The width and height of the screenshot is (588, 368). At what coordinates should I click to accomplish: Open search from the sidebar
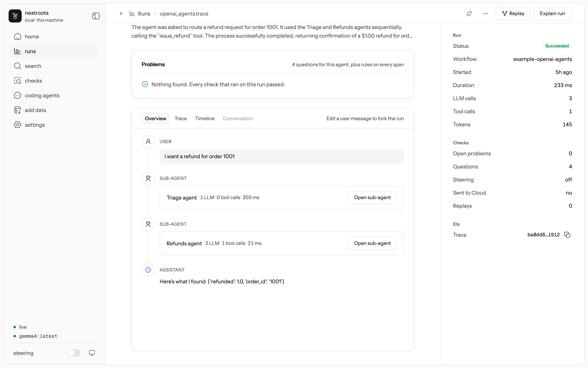55,66
